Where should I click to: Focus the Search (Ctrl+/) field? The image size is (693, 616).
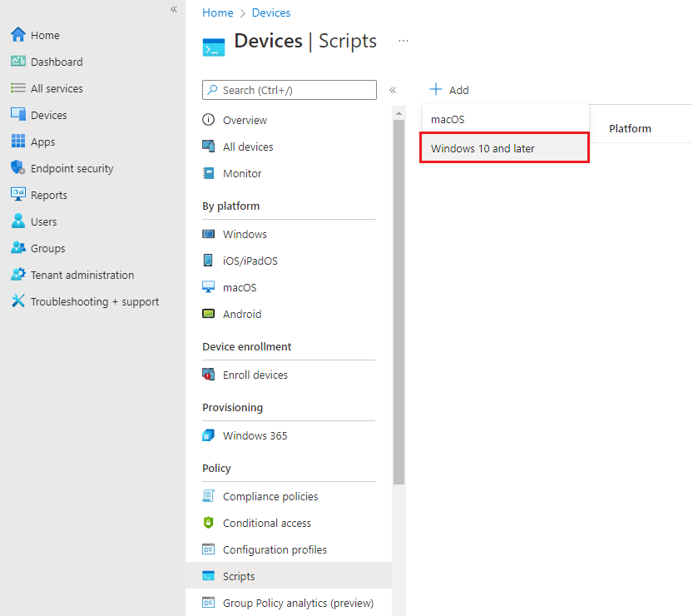289,90
